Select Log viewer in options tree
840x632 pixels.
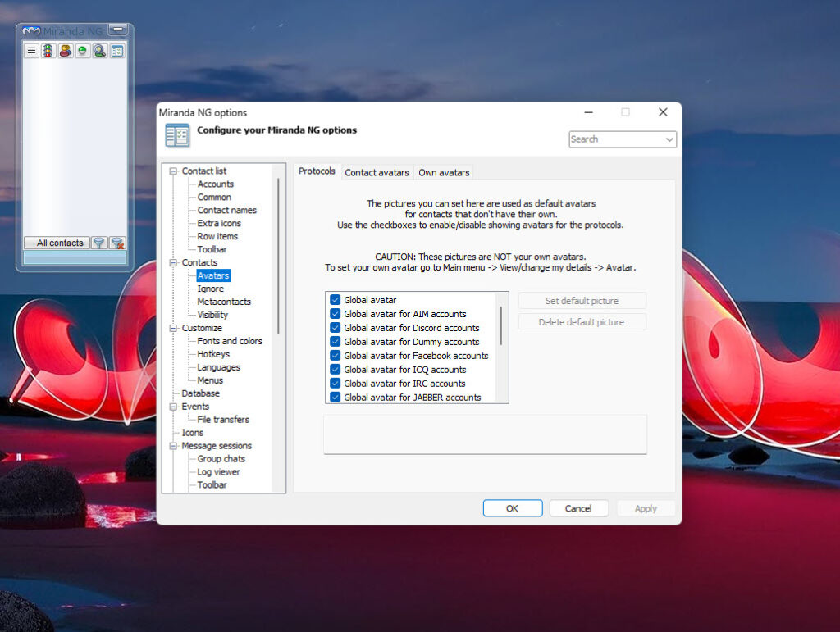click(x=218, y=472)
